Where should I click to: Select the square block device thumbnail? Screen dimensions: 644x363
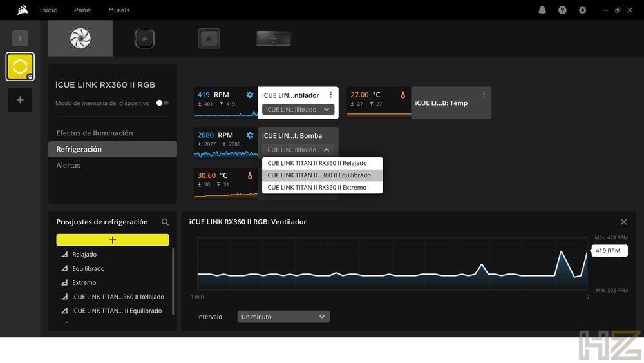209,39
